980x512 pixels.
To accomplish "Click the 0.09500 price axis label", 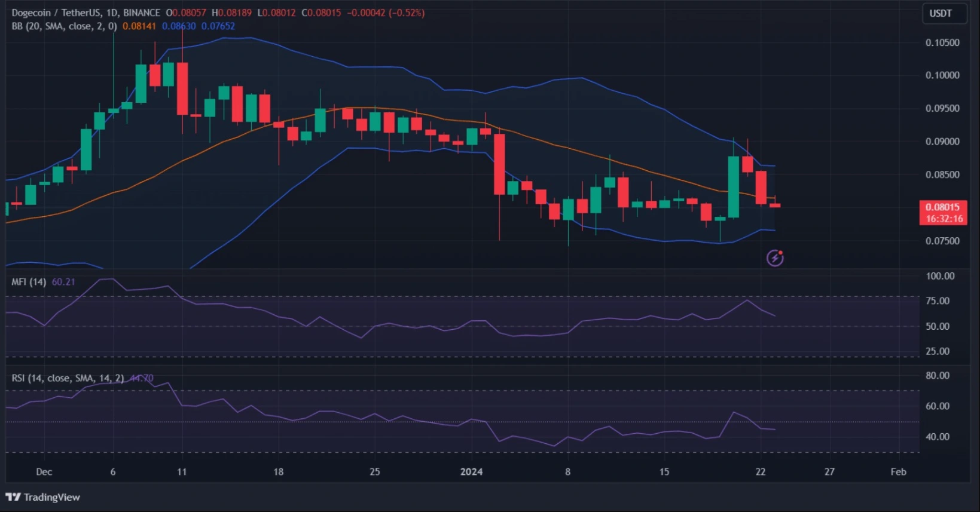I will [942, 108].
